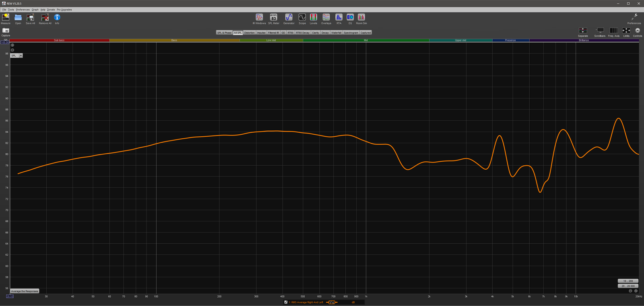Click Average the Responses button
This screenshot has width=644, height=306.
[x=25, y=291]
